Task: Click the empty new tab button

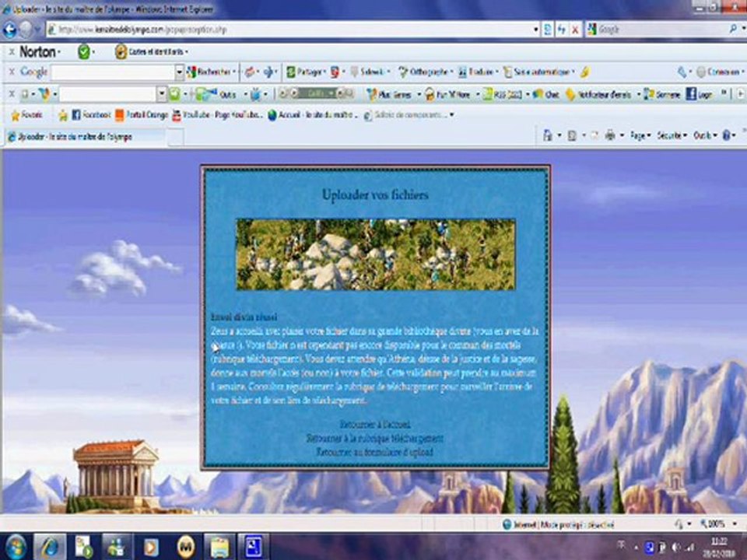Action: tap(176, 137)
